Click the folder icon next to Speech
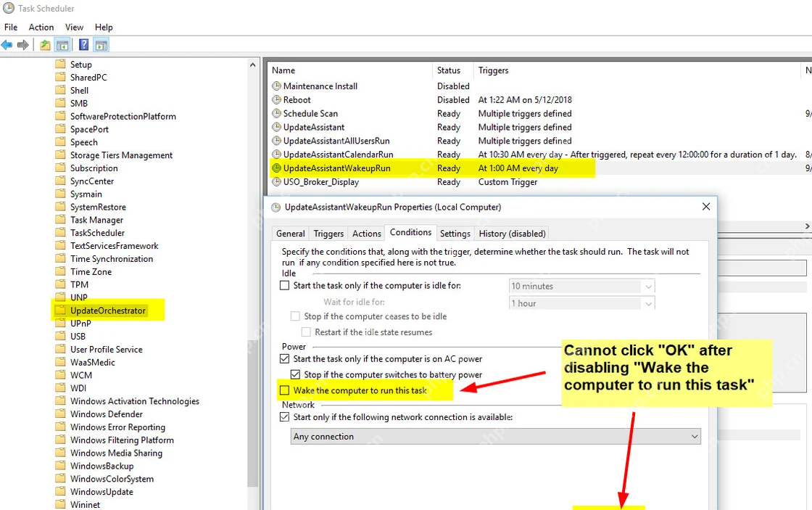Screen dimensions: 812x510 coord(61,141)
